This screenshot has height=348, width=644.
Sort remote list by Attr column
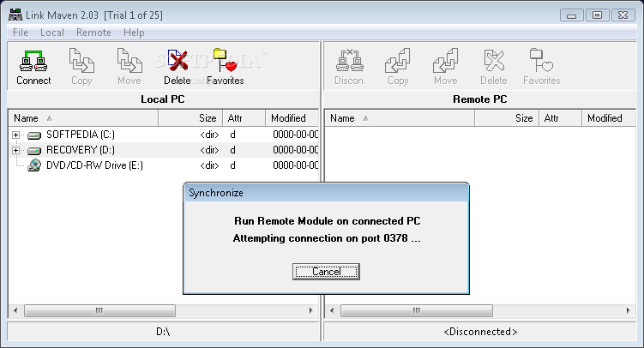coord(560,118)
